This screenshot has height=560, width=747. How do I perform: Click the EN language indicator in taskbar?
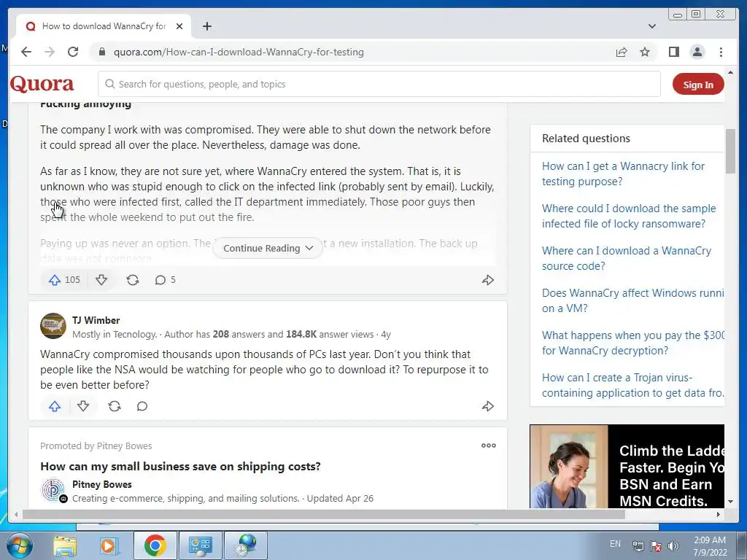615,544
